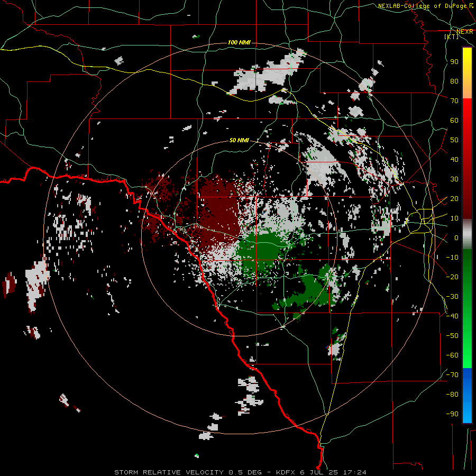Select the "-50" value on velocity scale

tap(452, 335)
